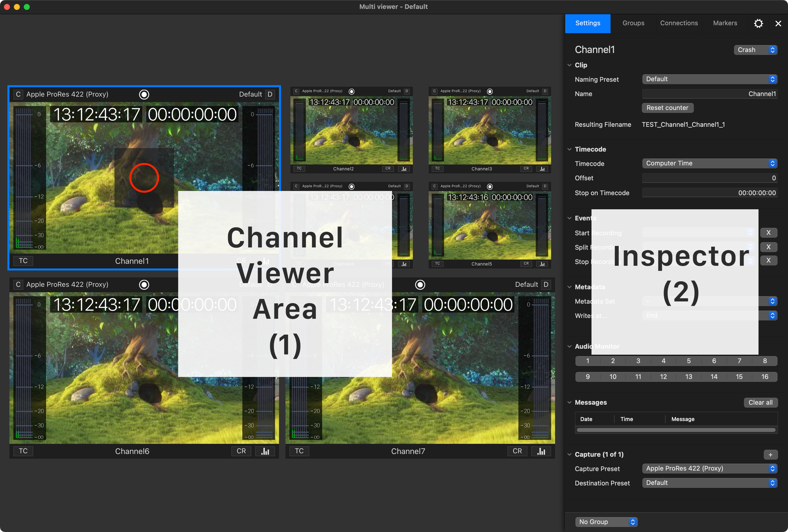Click the messages horizontal scrollbar

coord(676,430)
